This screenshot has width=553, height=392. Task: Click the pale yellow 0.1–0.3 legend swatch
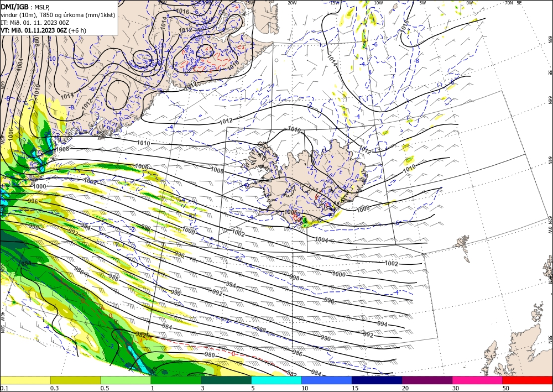(25, 380)
